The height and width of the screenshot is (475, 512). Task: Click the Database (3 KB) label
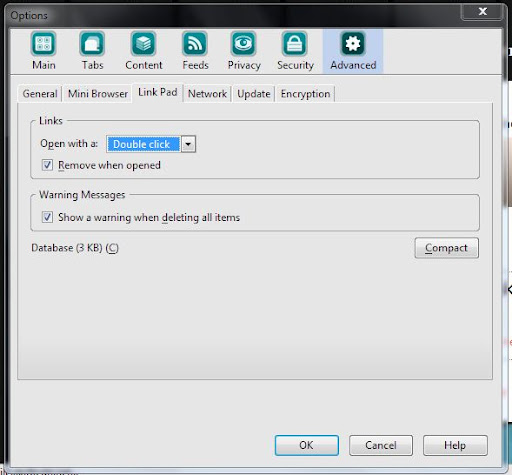[75, 248]
